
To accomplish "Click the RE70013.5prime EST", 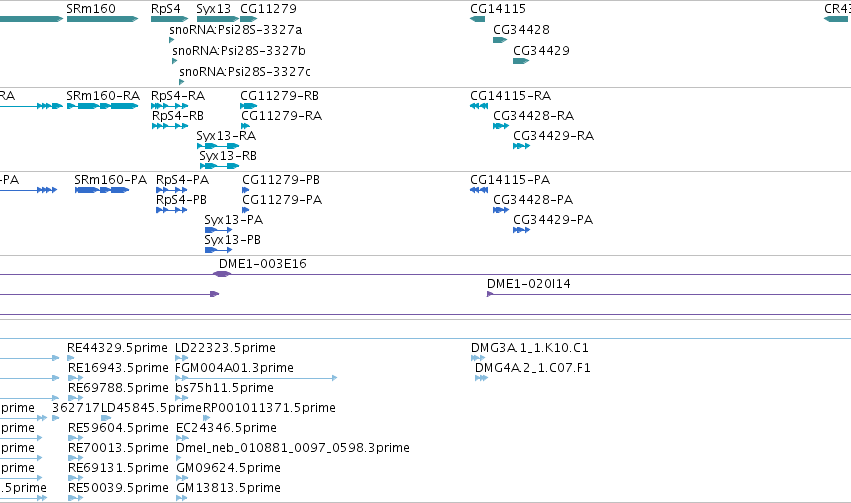I will tap(75, 458).
